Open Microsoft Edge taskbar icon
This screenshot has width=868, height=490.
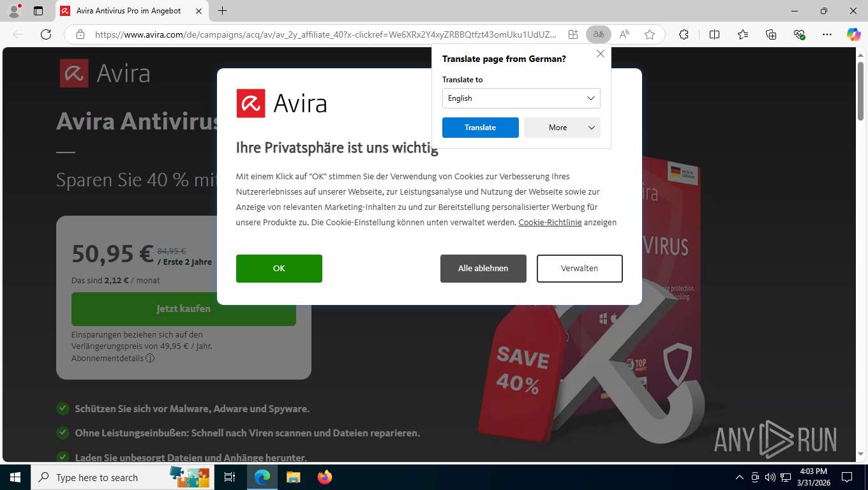pos(262,477)
